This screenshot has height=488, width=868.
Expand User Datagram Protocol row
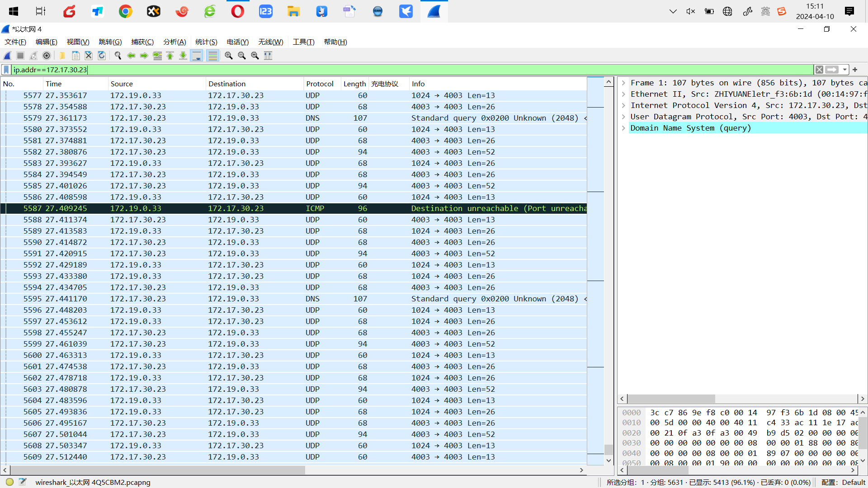coord(623,117)
